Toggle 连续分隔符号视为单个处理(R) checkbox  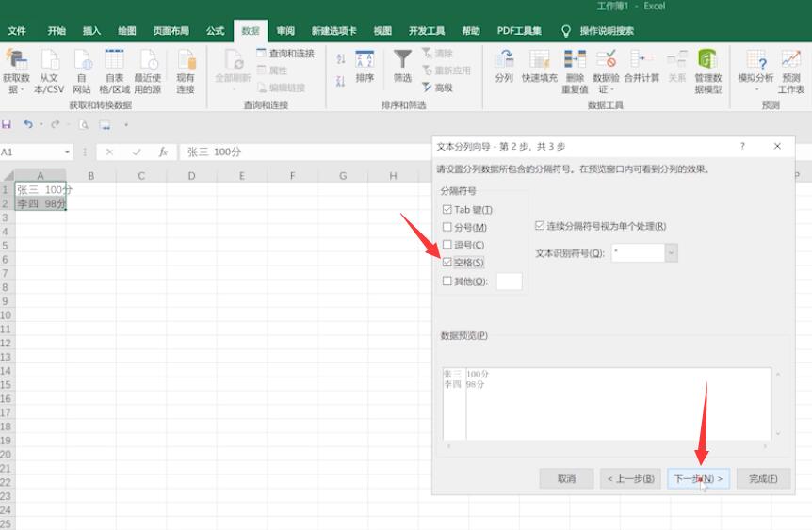[540, 225]
